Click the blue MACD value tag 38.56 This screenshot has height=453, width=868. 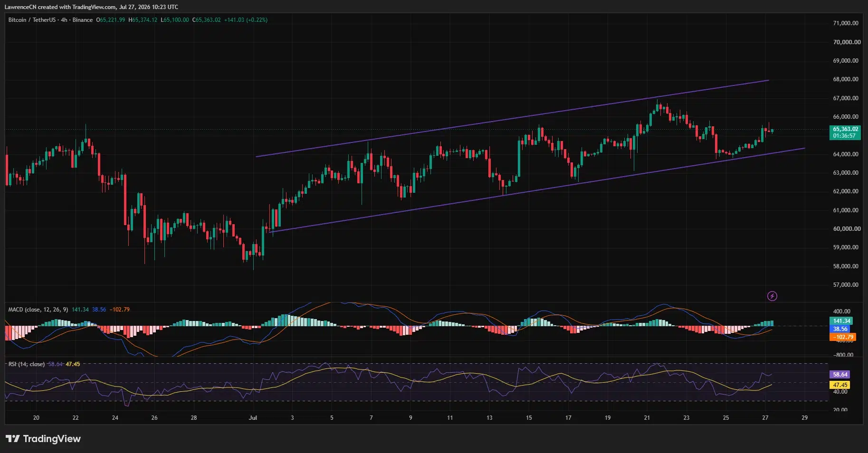840,329
